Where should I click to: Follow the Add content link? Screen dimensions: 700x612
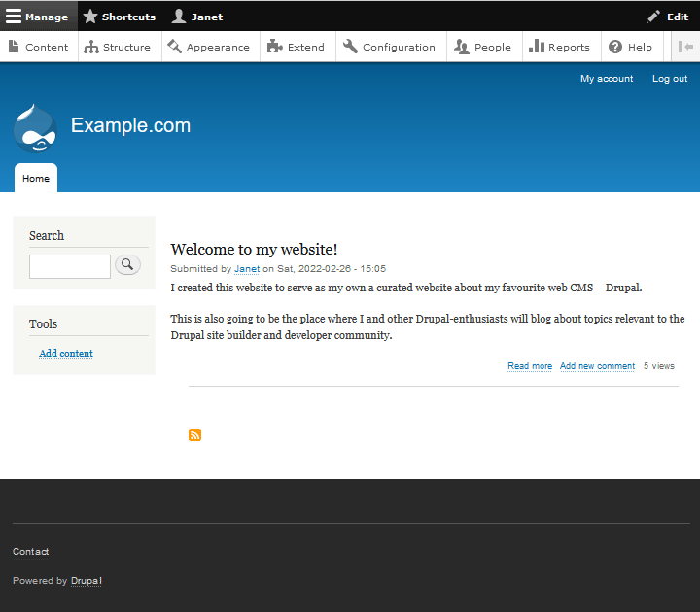click(x=66, y=354)
